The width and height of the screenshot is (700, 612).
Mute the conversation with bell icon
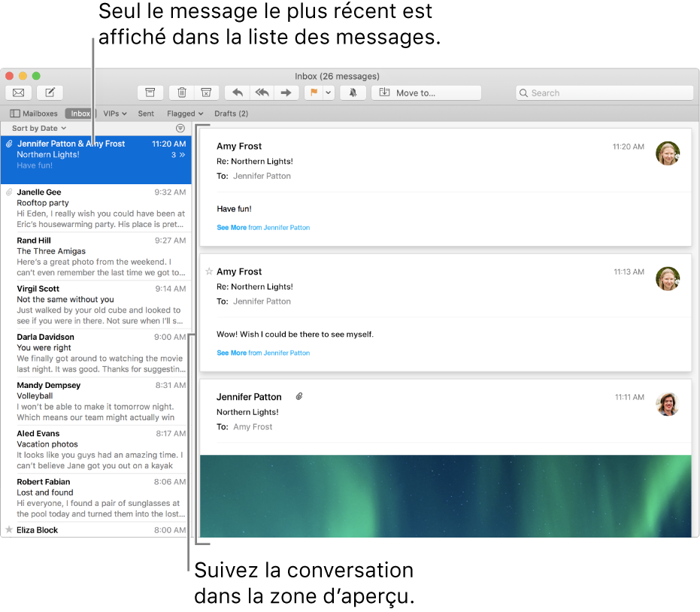(353, 92)
